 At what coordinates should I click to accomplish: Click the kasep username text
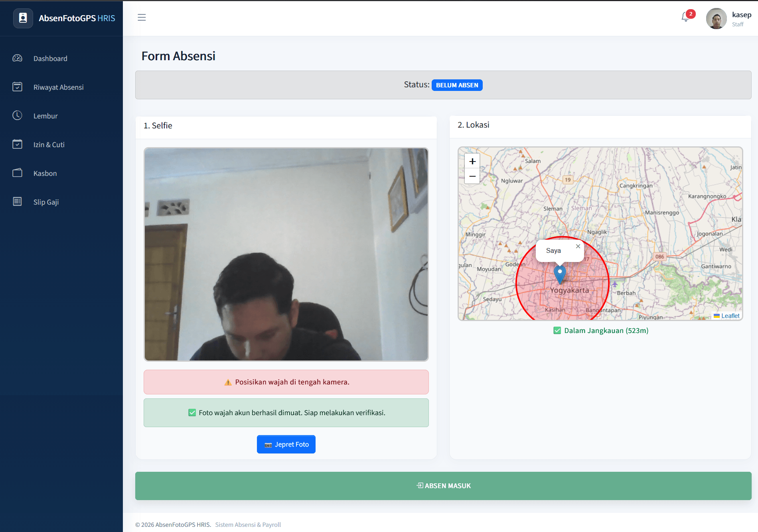(742, 15)
